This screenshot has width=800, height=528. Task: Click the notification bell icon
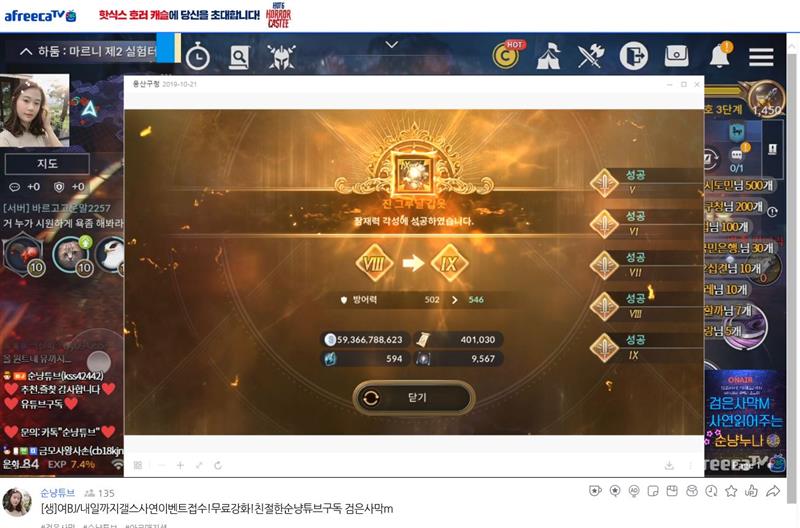click(720, 54)
